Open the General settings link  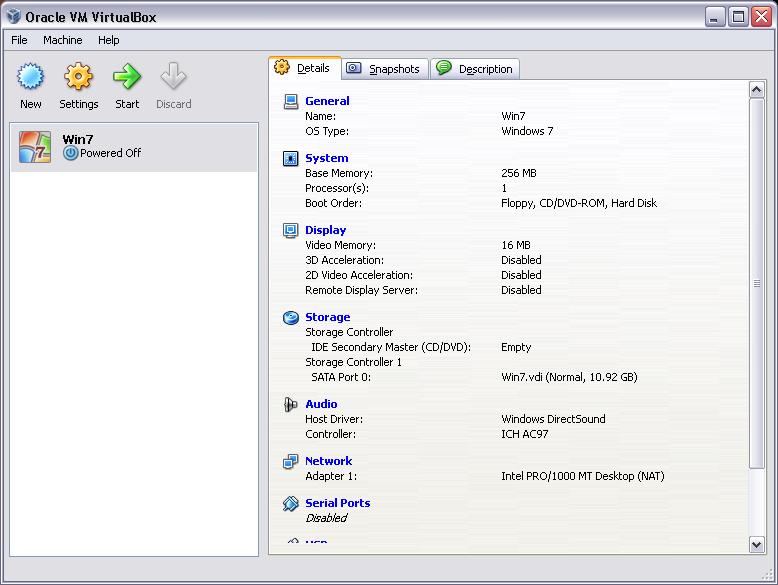327,101
